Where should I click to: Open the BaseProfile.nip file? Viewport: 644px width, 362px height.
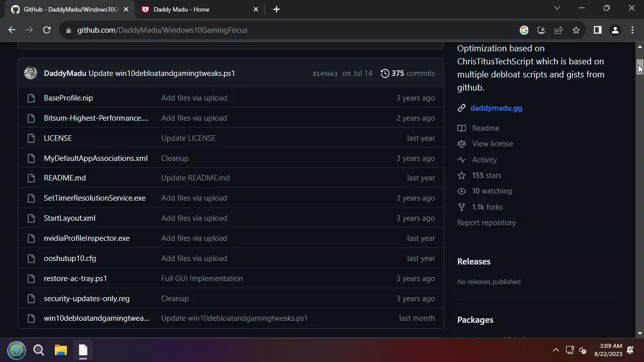click(x=68, y=98)
